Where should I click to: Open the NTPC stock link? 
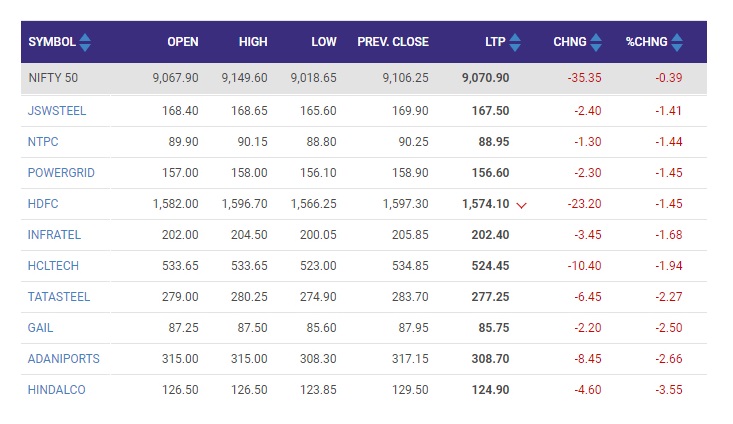click(43, 142)
